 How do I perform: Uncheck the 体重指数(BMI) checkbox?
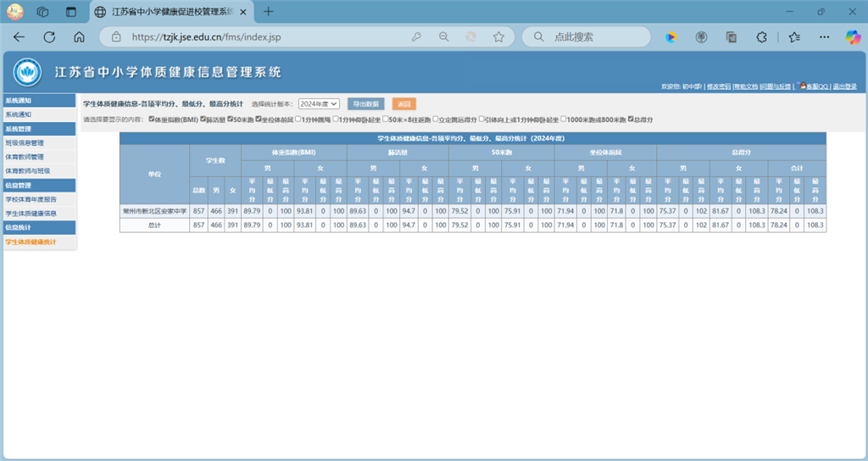tap(151, 119)
